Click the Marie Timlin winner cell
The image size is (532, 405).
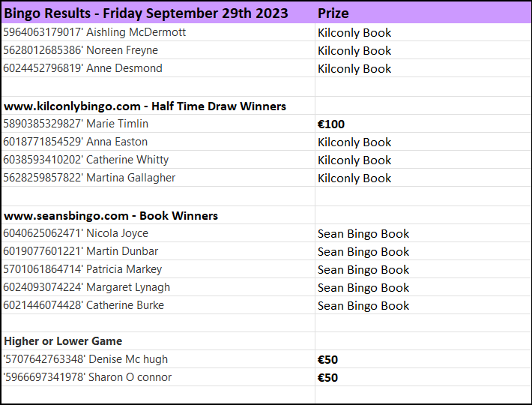pos(158,124)
